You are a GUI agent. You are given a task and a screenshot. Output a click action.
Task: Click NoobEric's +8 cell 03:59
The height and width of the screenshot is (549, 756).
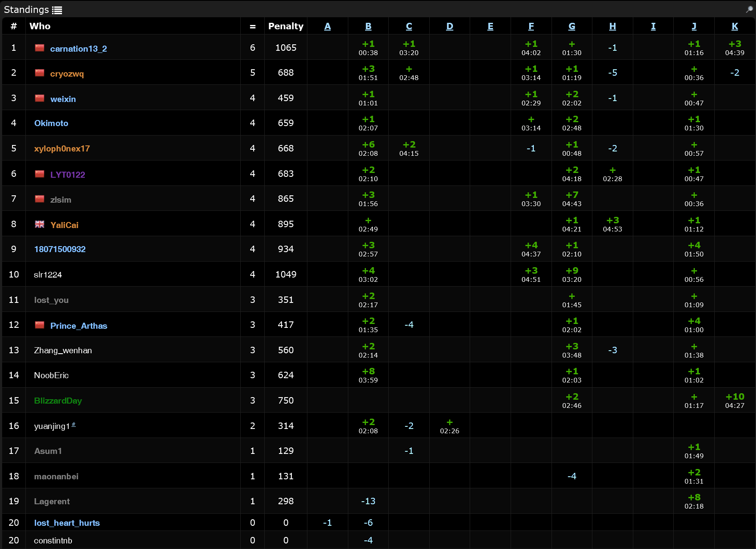pos(369,375)
